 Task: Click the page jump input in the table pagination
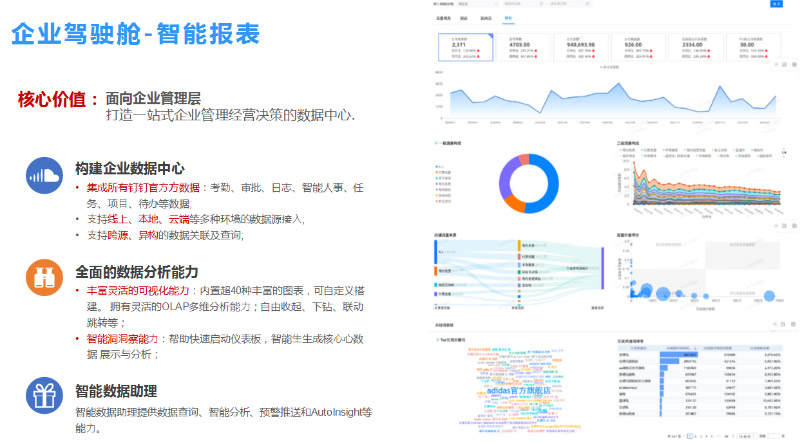[773, 436]
